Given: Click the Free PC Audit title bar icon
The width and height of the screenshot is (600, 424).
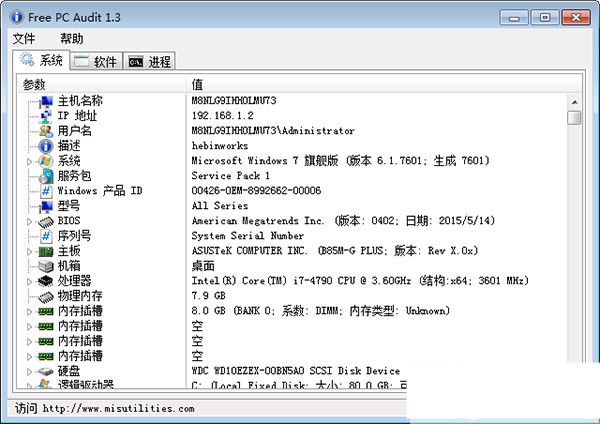Looking at the screenshot, I should point(17,17).
